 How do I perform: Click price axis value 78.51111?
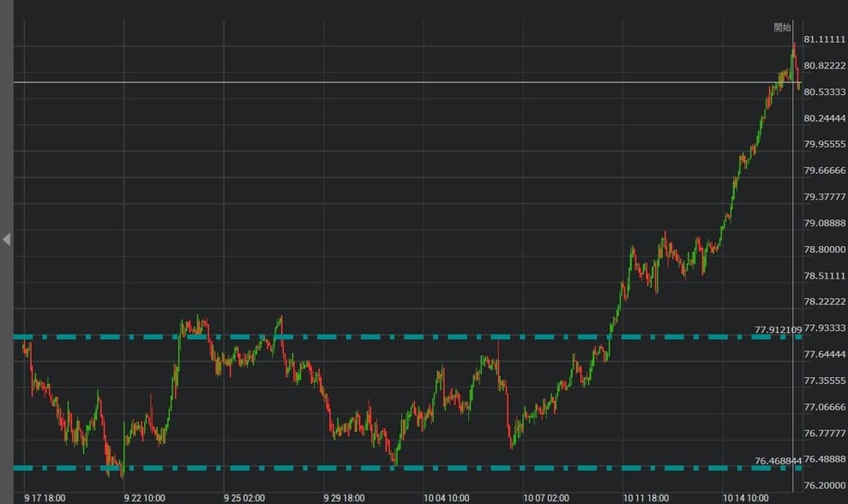824,275
